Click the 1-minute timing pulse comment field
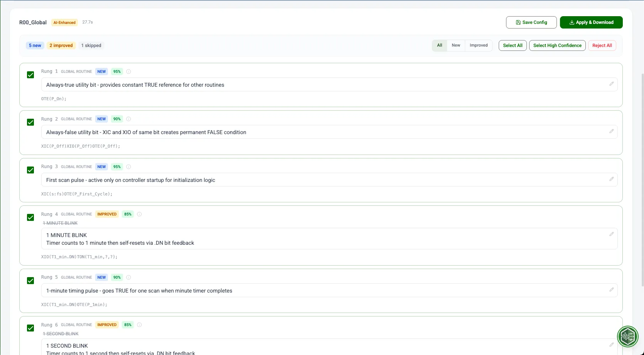Image resolution: width=644 pixels, height=355 pixels. pos(329,291)
